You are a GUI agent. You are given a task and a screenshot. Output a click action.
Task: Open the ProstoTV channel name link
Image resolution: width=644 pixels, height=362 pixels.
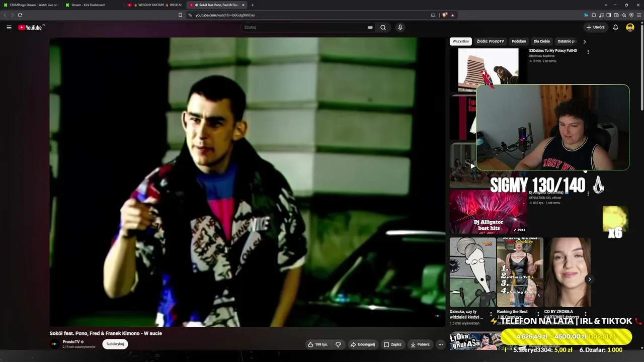click(70, 342)
